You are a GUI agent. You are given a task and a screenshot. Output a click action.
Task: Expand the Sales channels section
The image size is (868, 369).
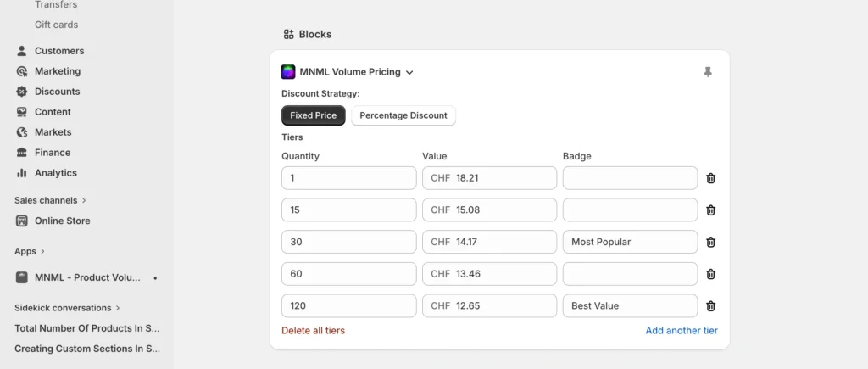pyautogui.click(x=84, y=200)
